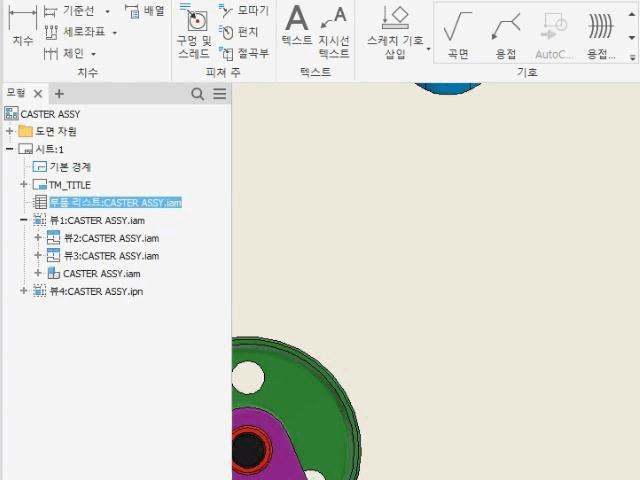Image resolution: width=640 pixels, height=480 pixels.
Task: Select the TM_TITLE title block item
Action: (x=70, y=185)
